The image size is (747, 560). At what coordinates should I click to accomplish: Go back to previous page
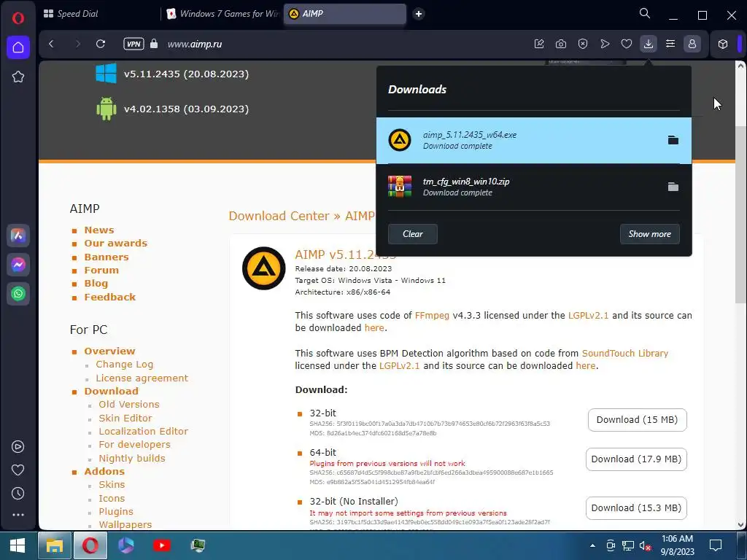tap(52, 44)
